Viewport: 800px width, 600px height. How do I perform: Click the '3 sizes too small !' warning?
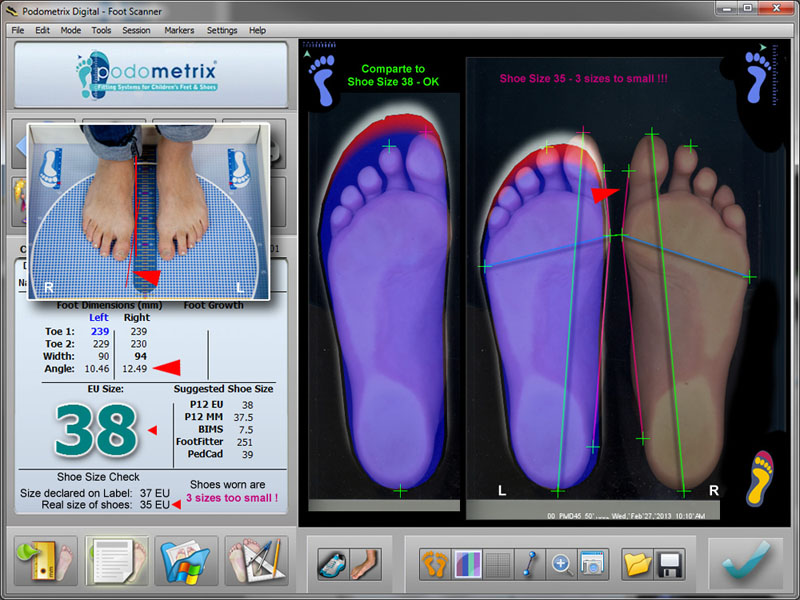point(232,498)
